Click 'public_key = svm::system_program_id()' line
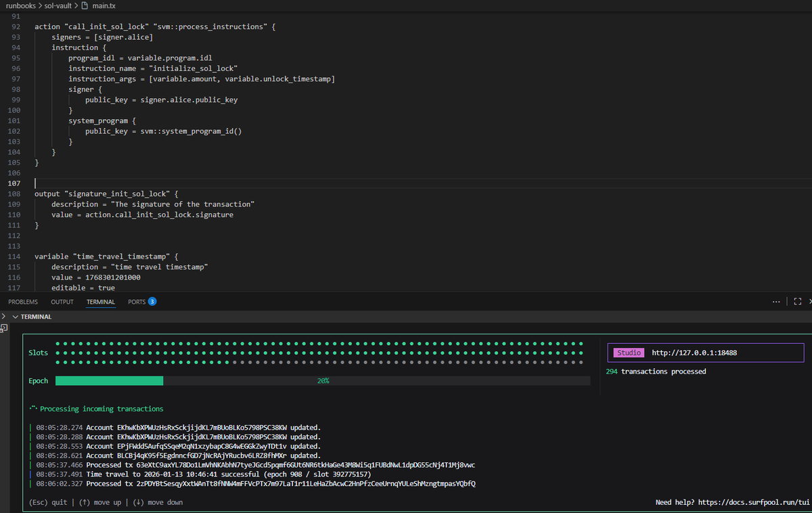812x513 pixels. click(163, 131)
